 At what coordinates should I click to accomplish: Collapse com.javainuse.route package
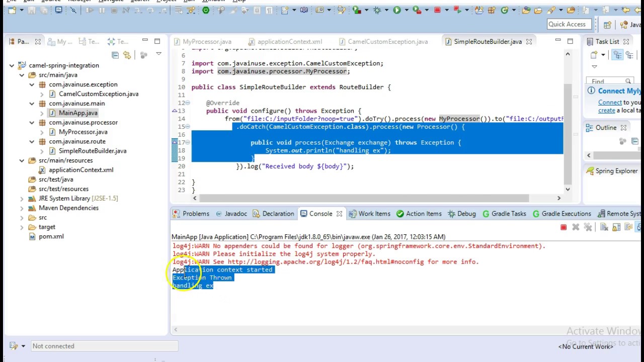[x=32, y=142]
